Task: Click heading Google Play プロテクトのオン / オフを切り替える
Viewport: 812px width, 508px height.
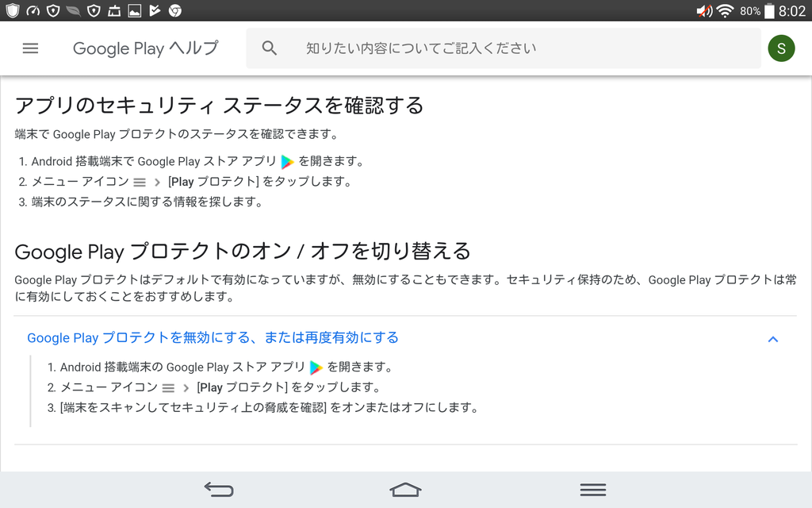Action: pyautogui.click(x=243, y=252)
